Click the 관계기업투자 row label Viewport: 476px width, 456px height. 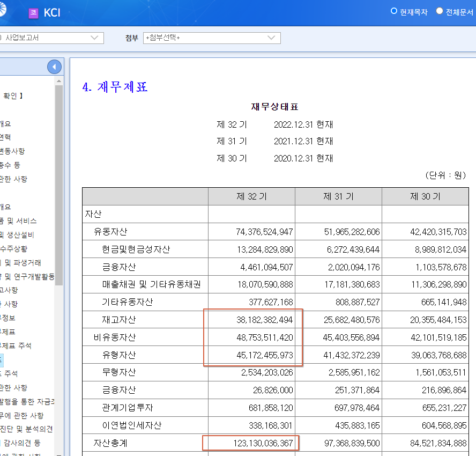click(128, 408)
